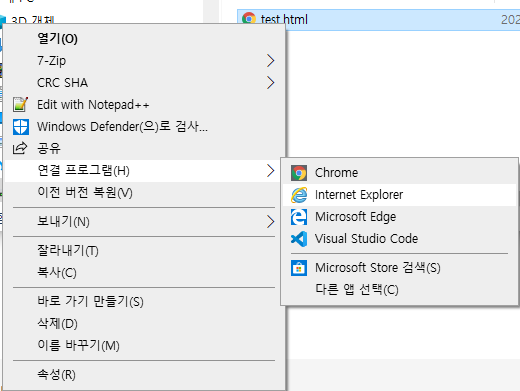Choose 삭제(D)
Screen dimensions: 520x391
click(x=144, y=324)
